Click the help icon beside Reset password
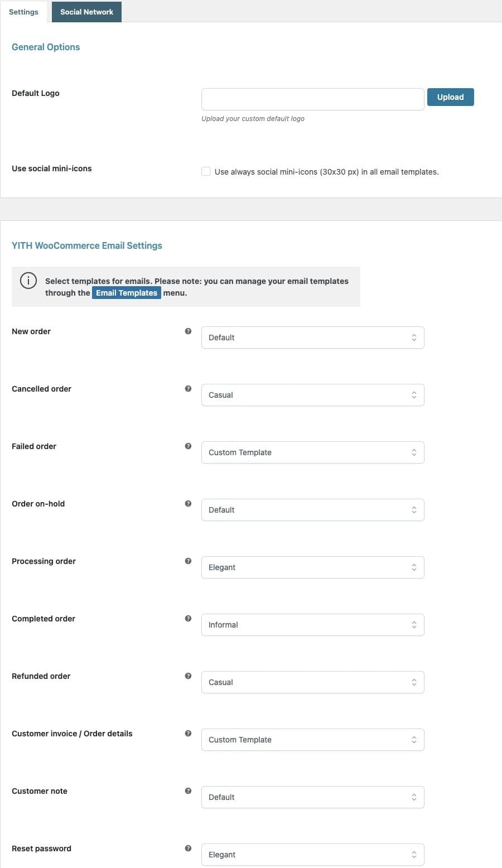 (188, 848)
